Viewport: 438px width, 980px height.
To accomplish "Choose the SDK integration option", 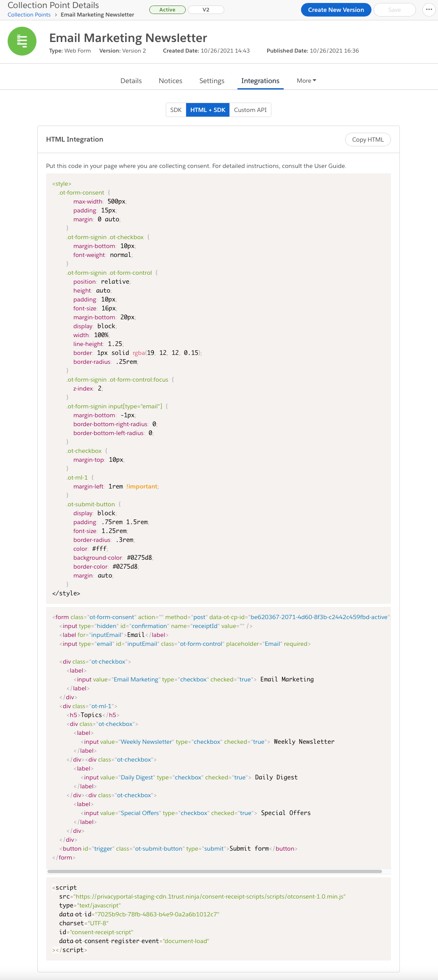I will [x=176, y=110].
